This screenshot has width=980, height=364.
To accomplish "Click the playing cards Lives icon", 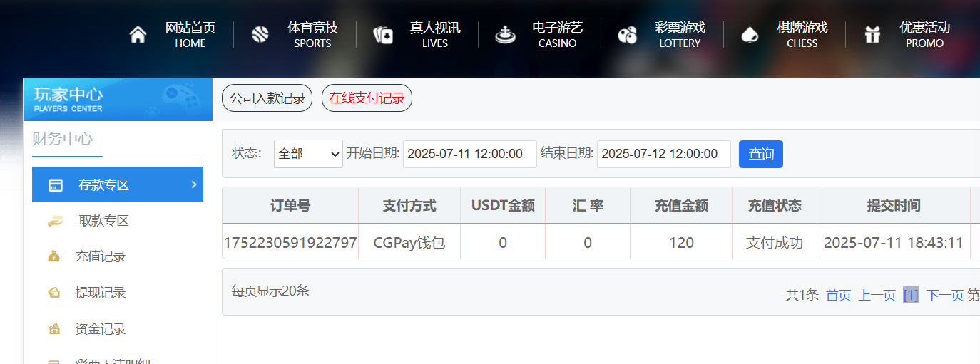I will click(x=383, y=35).
